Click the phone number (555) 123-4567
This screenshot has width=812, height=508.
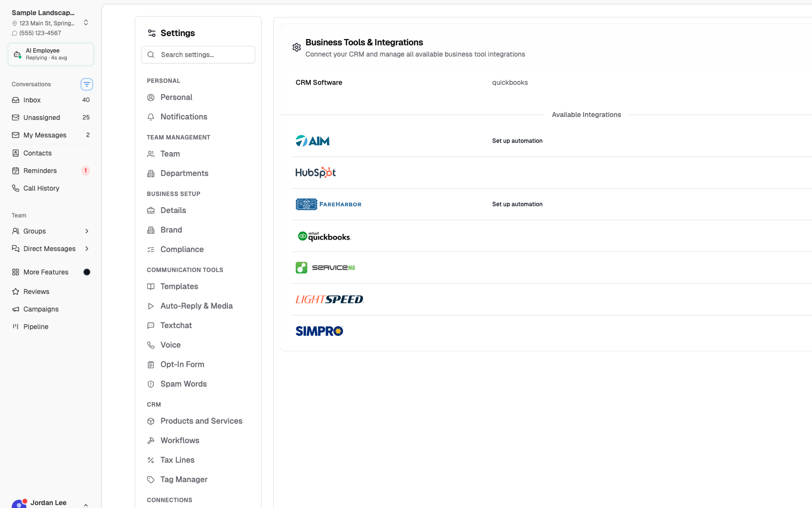click(x=40, y=33)
